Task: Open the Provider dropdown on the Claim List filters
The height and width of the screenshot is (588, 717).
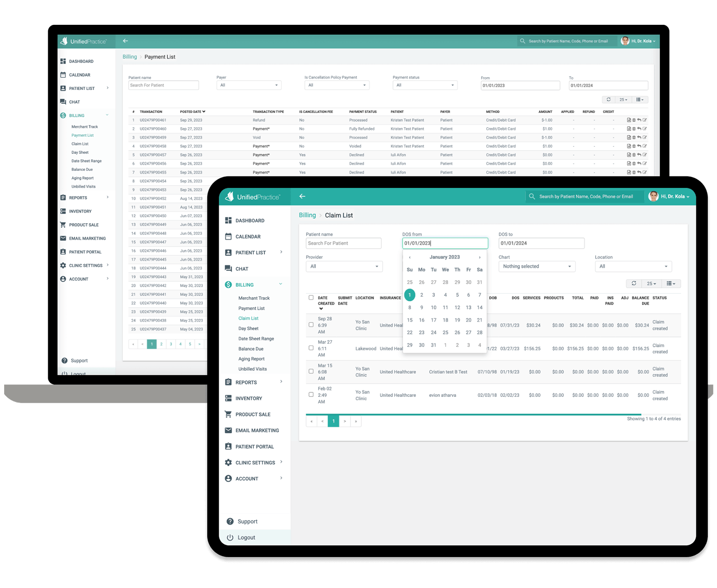Action: click(344, 266)
